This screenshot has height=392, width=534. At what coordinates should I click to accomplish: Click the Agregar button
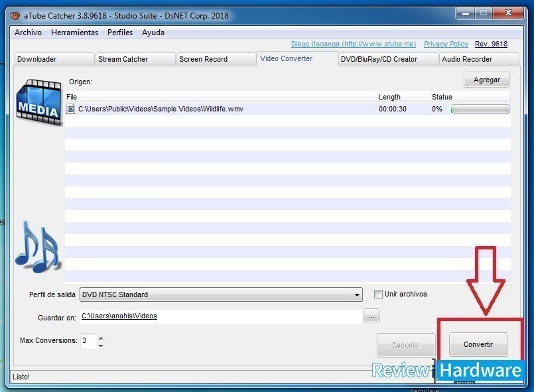pyautogui.click(x=487, y=80)
